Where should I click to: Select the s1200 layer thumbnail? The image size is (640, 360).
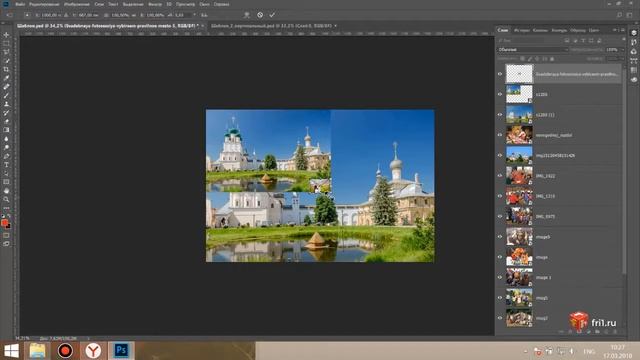[x=519, y=94]
